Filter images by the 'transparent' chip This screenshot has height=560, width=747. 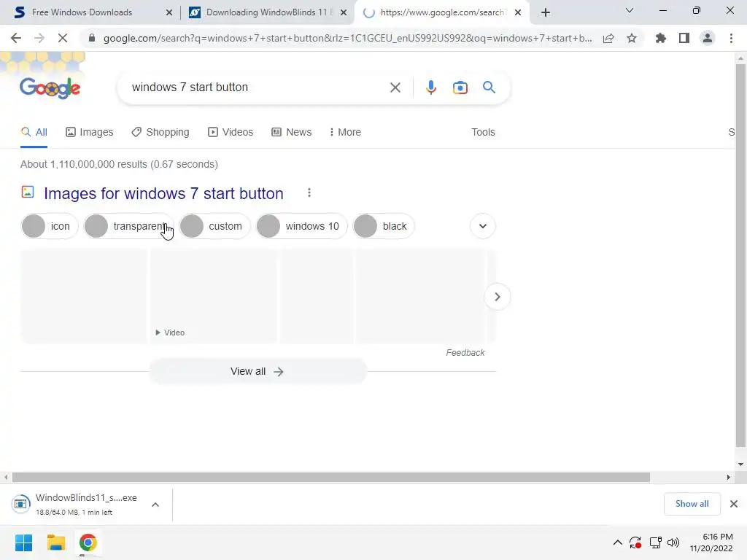tap(128, 226)
